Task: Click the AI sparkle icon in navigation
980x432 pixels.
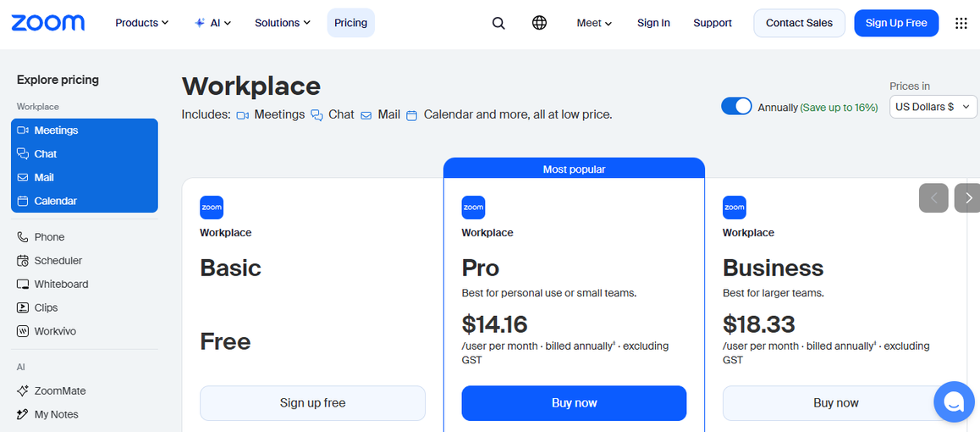Action: (200, 23)
